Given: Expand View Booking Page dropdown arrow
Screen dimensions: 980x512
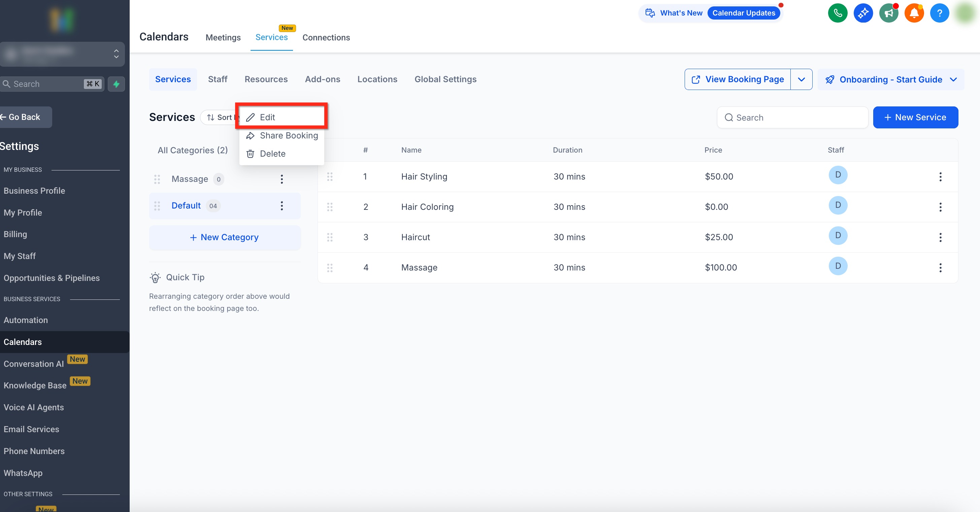Looking at the screenshot, I should point(801,79).
